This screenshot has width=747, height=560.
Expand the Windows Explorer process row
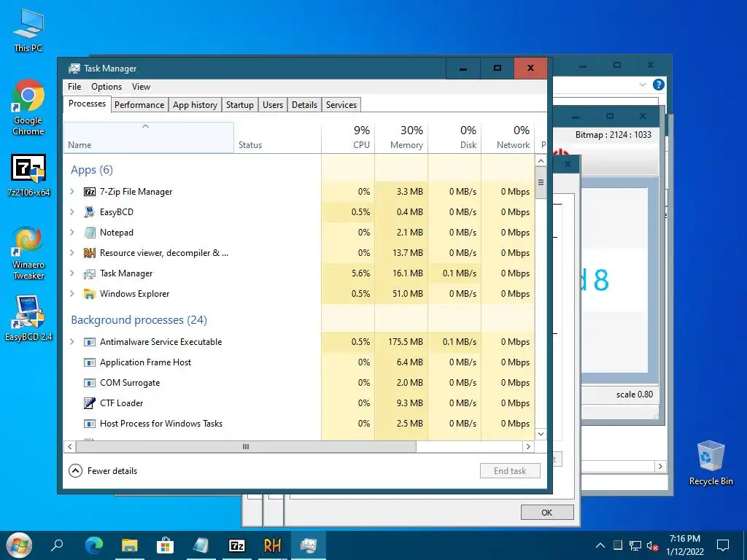72,294
